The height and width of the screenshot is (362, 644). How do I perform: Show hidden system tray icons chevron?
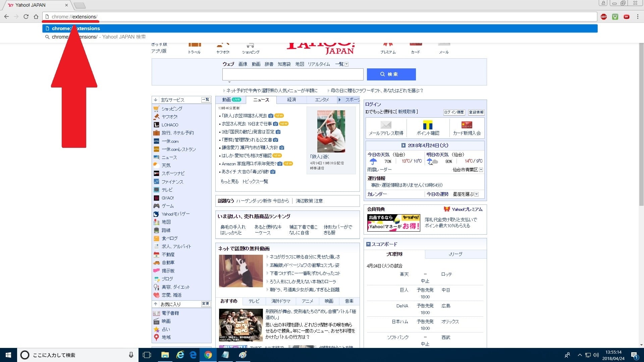(x=579, y=355)
